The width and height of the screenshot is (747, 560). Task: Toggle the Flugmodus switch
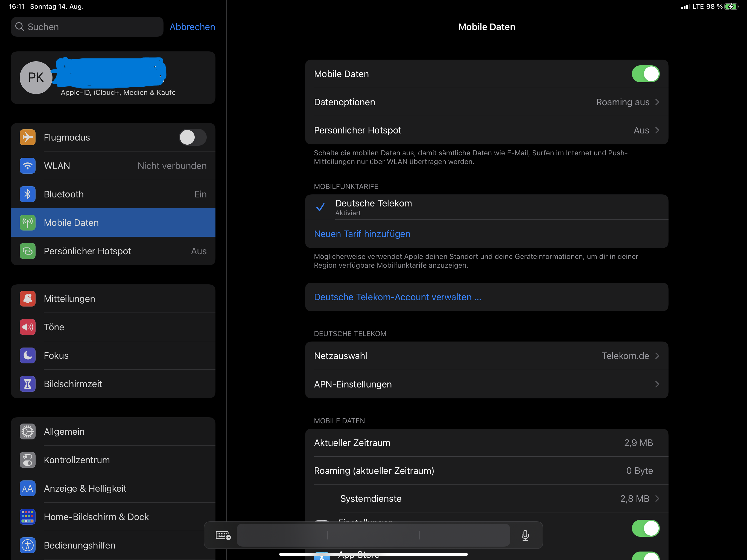192,138
